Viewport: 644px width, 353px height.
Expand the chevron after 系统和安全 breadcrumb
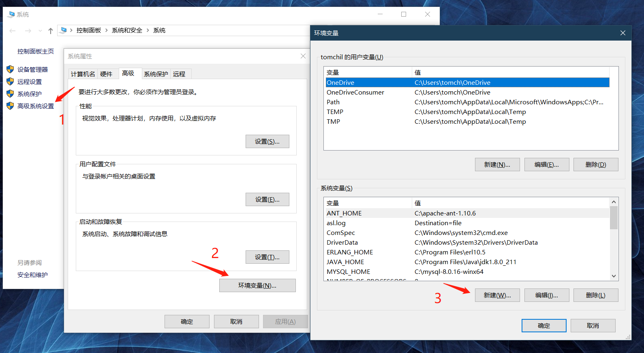pos(148,30)
